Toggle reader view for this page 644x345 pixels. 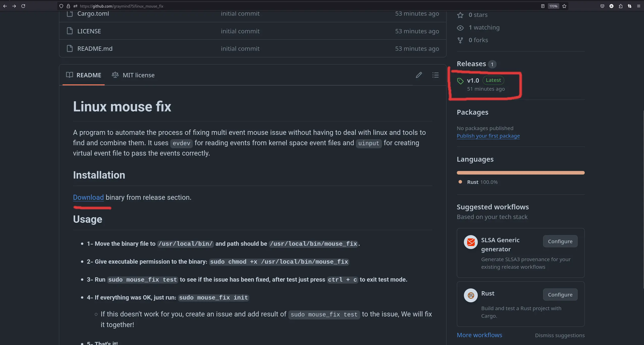click(x=542, y=6)
